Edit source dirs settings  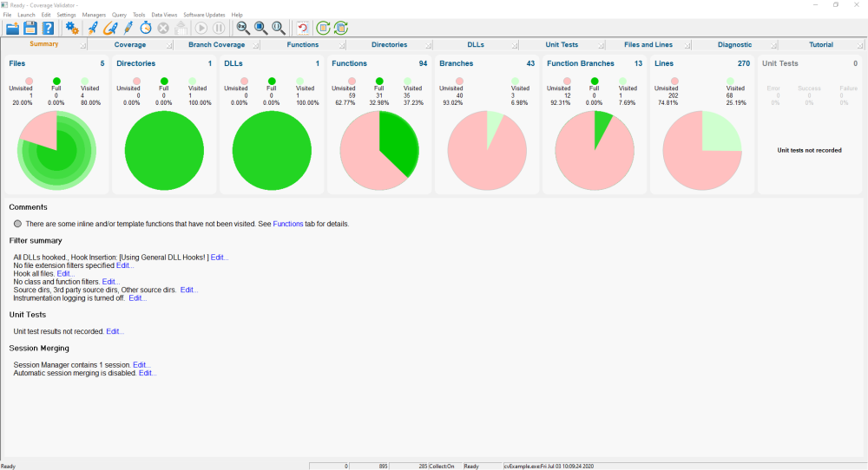pos(189,290)
